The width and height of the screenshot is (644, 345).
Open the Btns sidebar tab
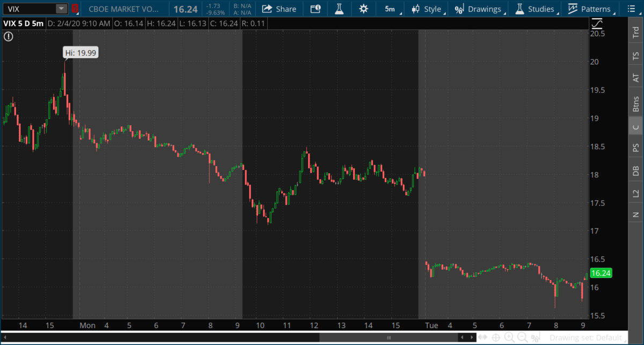pos(636,102)
